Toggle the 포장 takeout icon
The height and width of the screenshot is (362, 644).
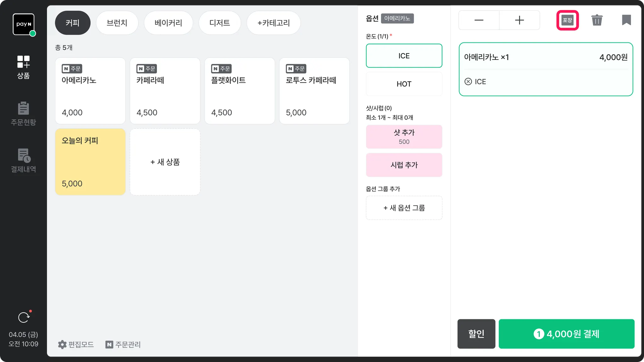[x=567, y=20]
